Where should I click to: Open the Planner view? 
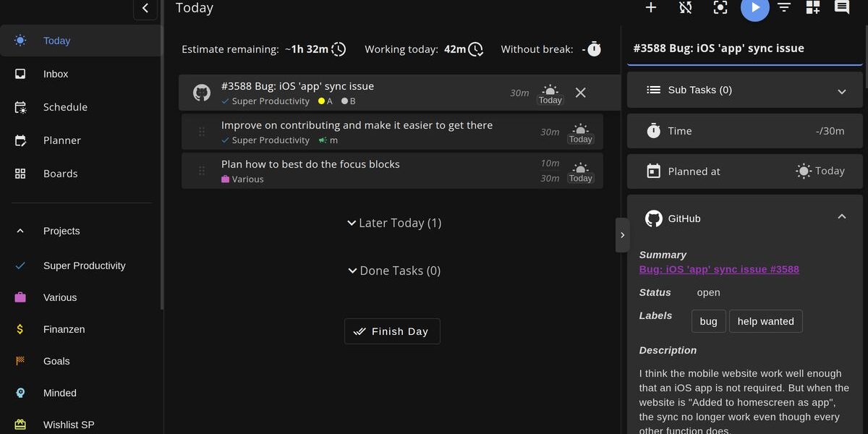pos(80,140)
